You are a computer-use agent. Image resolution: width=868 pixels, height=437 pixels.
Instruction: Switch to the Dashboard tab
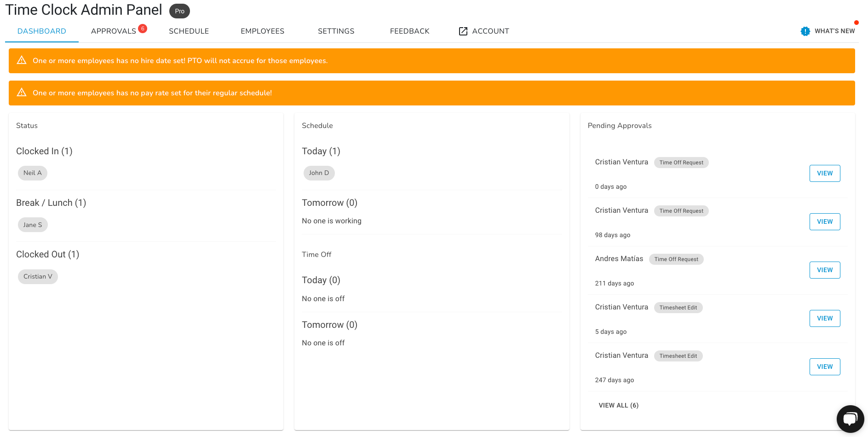[42, 31]
